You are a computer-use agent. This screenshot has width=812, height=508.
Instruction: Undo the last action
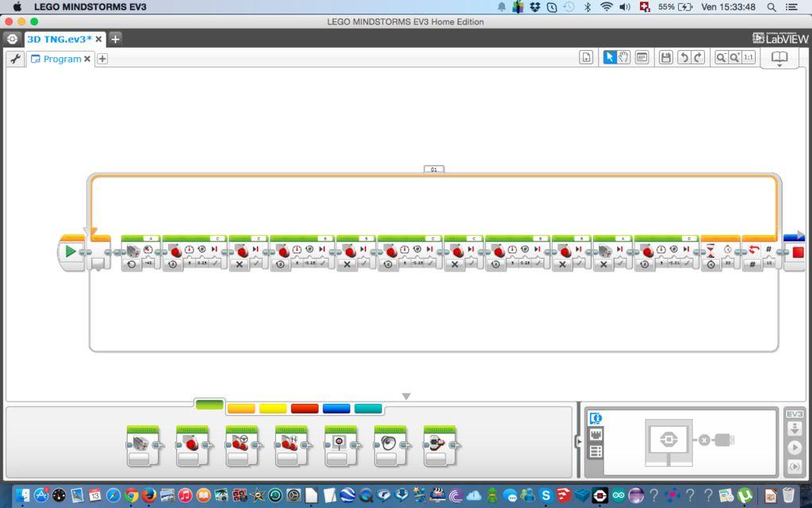(x=684, y=57)
